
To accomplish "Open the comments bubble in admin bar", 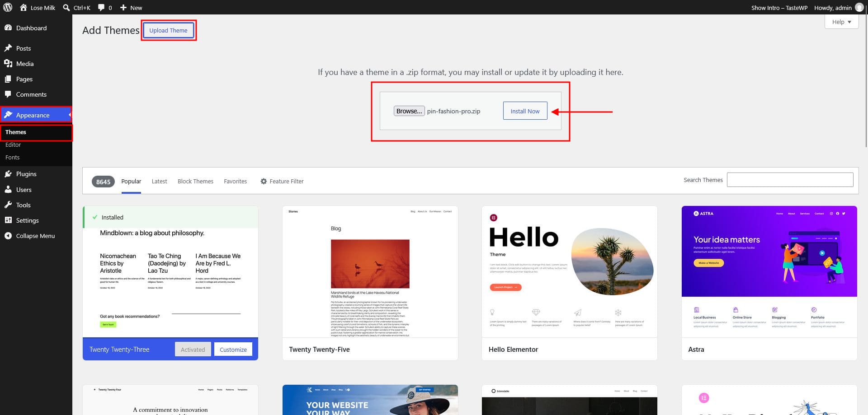I will (101, 7).
